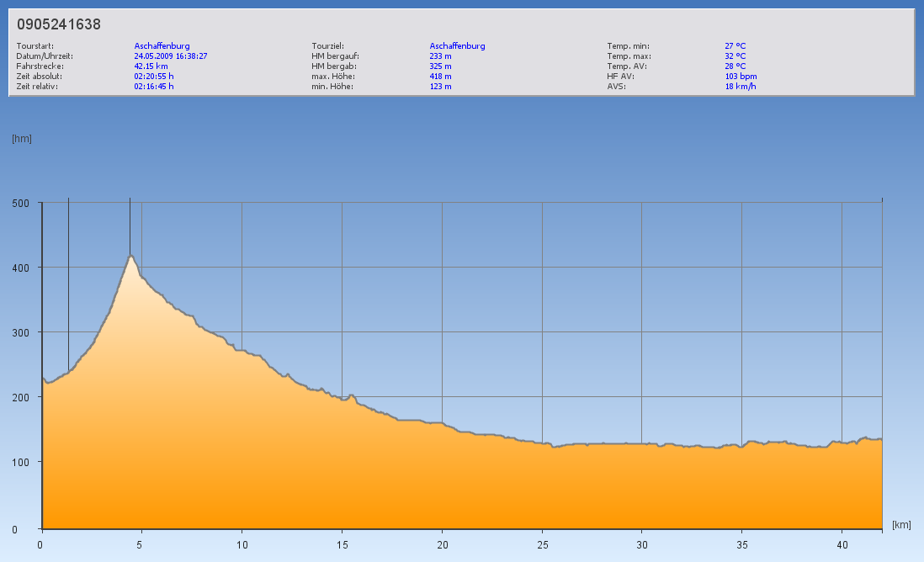
Task: Select the Zeit relativ value 02:16:45 h
Action: point(154,87)
